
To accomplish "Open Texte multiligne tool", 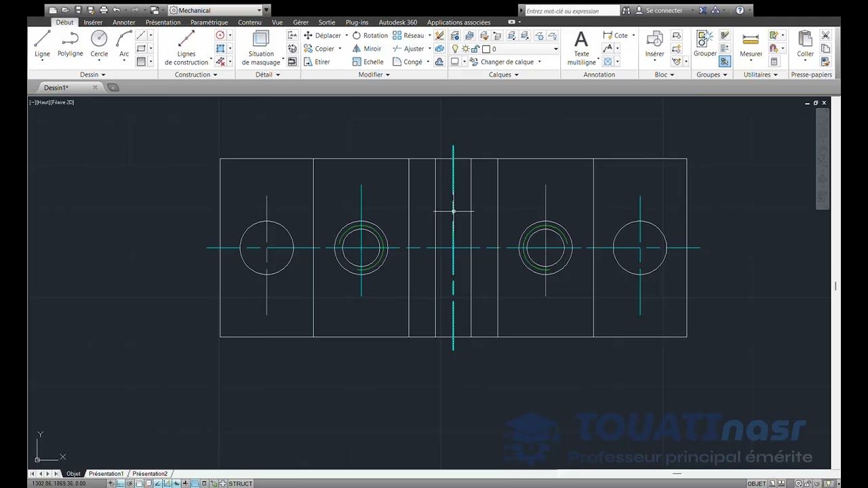I will coord(581,47).
